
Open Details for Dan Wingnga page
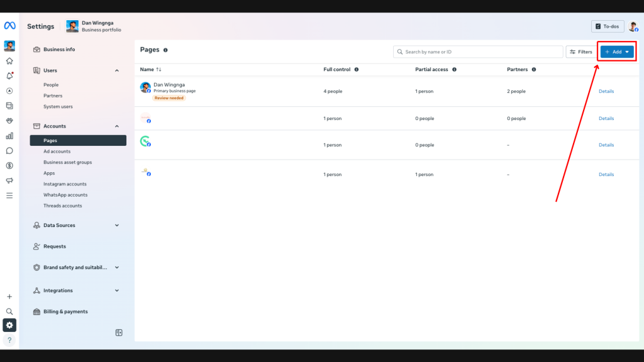(x=606, y=91)
